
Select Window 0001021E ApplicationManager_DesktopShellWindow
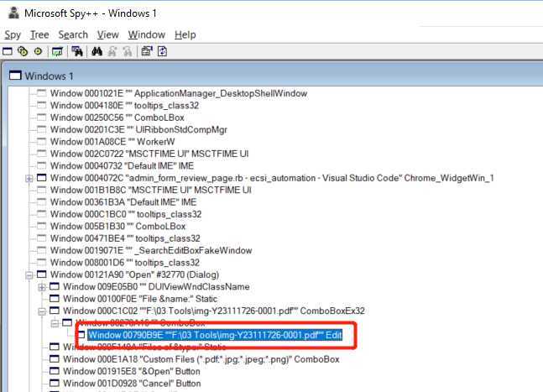tap(179, 93)
